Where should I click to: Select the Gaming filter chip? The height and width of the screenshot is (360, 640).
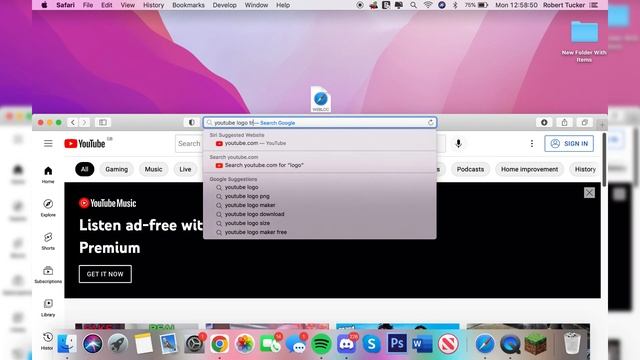(x=116, y=169)
